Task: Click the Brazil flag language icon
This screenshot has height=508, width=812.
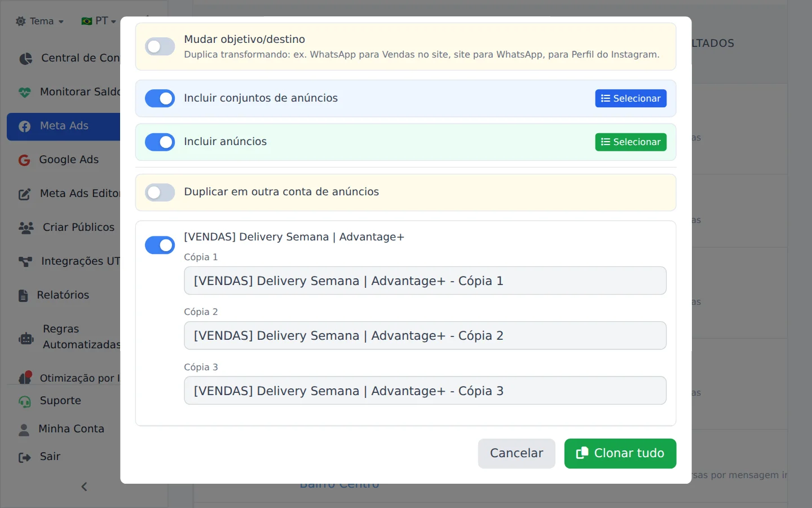Action: [87, 21]
